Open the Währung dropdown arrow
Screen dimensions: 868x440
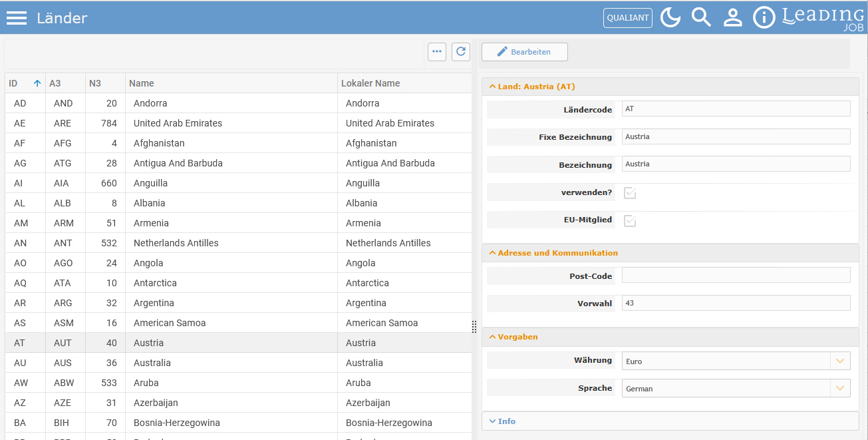click(x=840, y=361)
